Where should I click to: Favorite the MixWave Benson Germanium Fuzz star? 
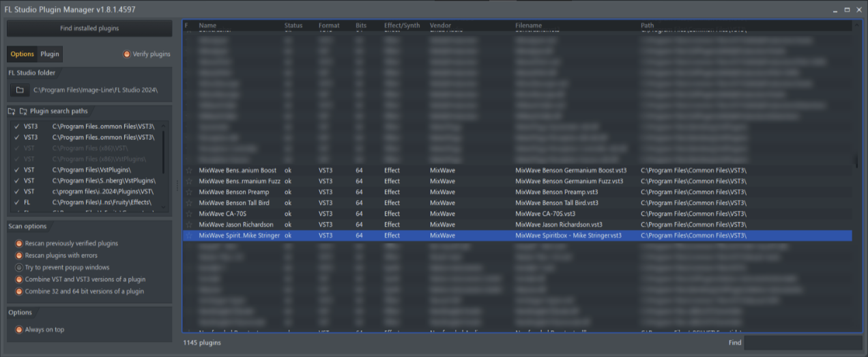[x=189, y=182]
